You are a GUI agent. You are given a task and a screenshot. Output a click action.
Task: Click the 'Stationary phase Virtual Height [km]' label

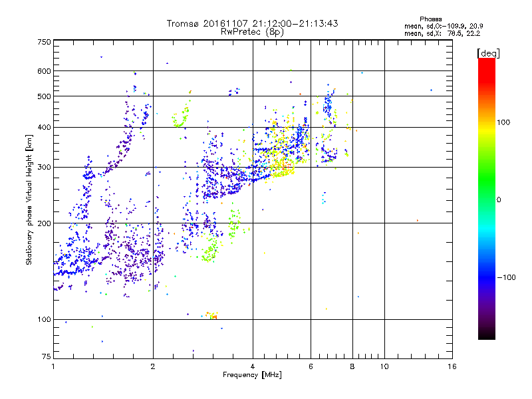tap(29, 199)
